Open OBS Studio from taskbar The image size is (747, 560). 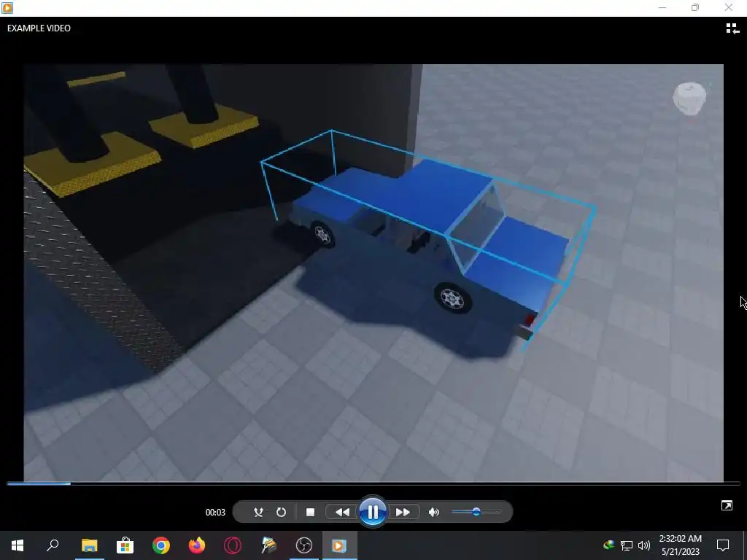(304, 545)
